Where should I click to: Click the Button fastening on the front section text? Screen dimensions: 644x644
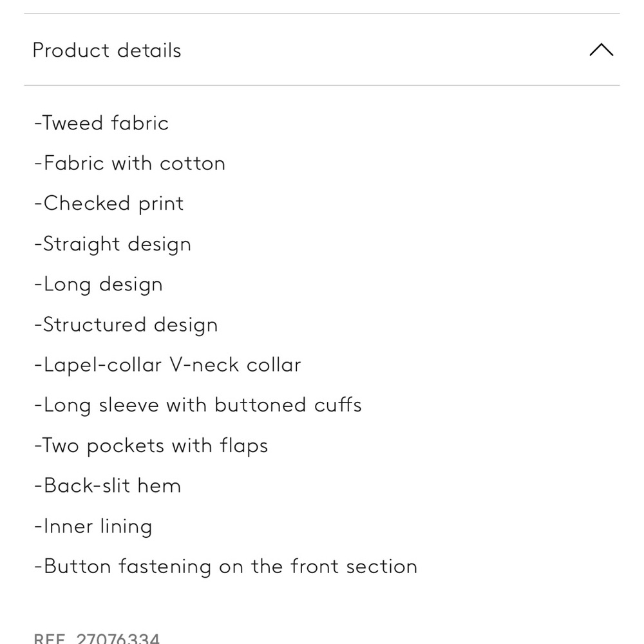pyautogui.click(x=225, y=567)
